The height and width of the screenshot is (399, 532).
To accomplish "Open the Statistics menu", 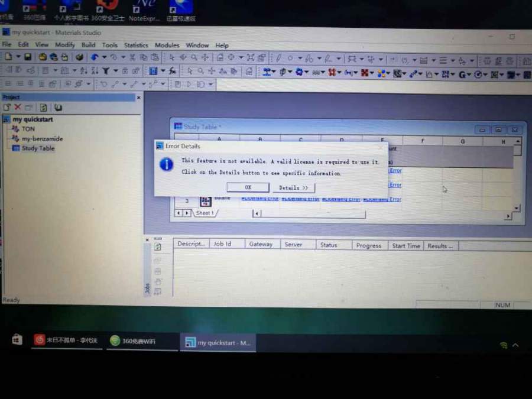I will coord(136,45).
